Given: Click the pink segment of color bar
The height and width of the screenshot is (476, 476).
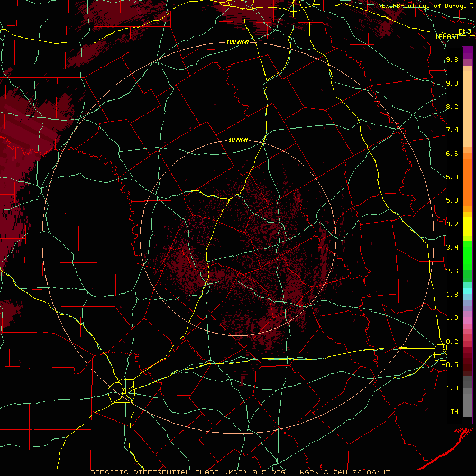Looking at the screenshot, I should coord(467,321).
